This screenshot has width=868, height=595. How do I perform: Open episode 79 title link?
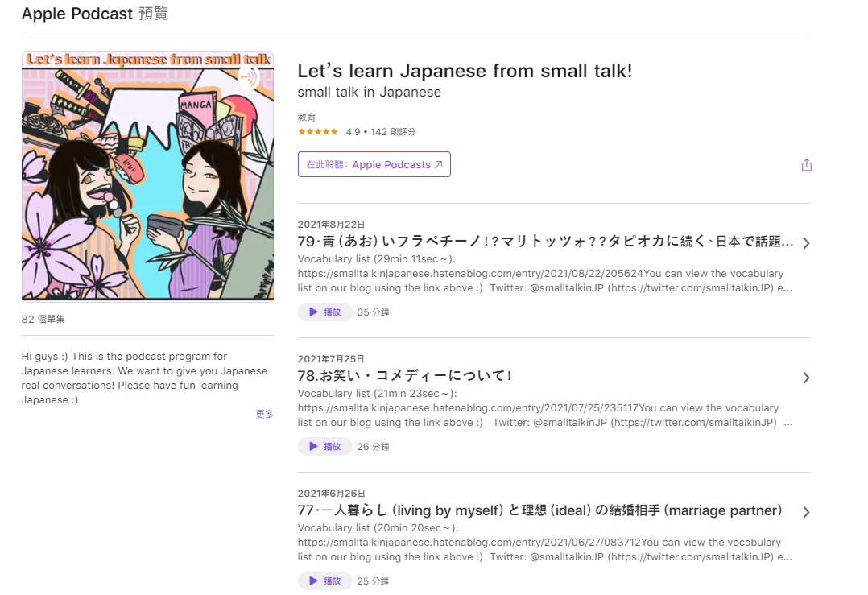[x=546, y=242]
